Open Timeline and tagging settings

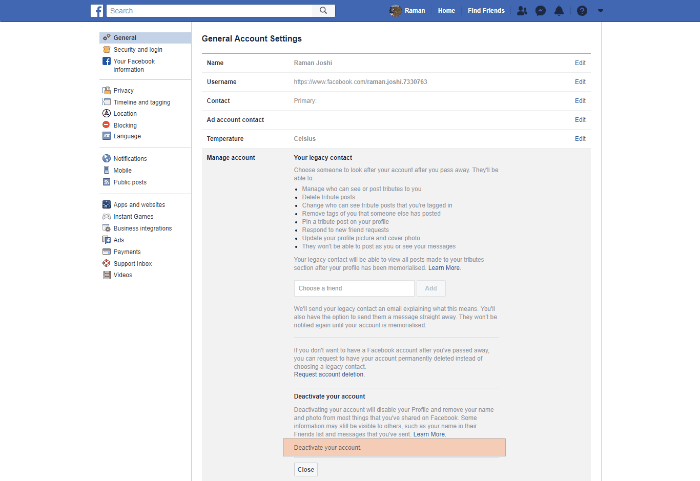142,102
